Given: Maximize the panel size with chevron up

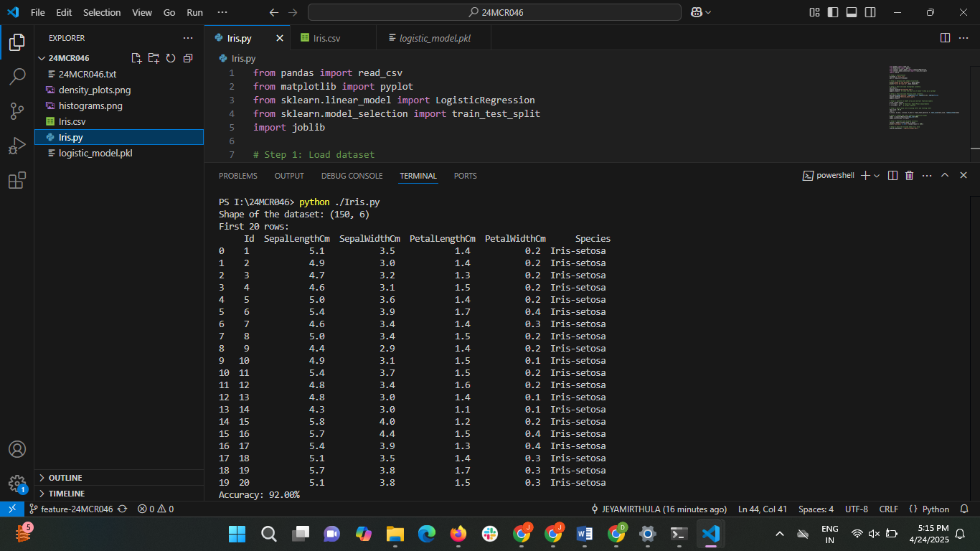Looking at the screenshot, I should (945, 176).
